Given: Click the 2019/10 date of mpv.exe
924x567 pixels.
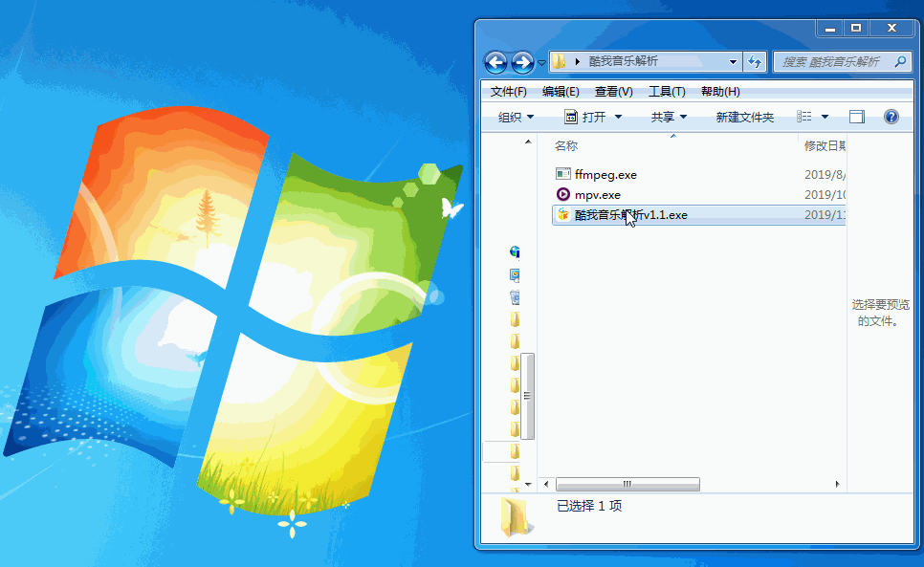Looking at the screenshot, I should (825, 194).
